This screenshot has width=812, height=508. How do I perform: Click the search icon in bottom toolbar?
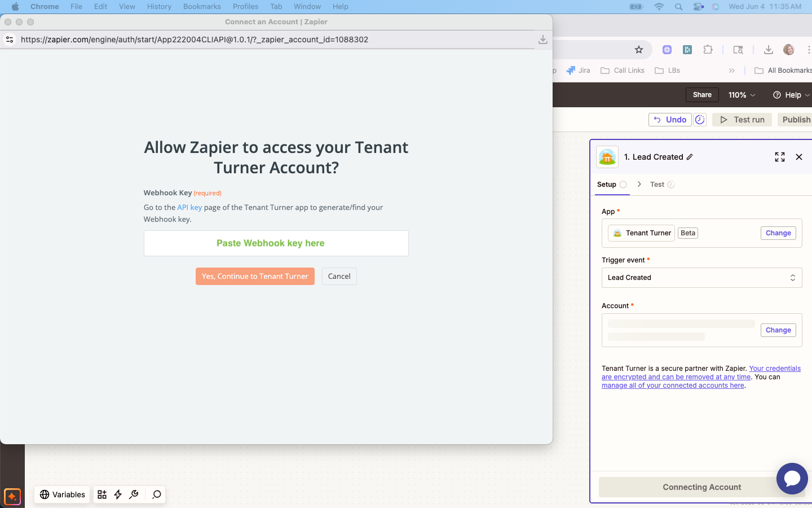pyautogui.click(x=157, y=494)
